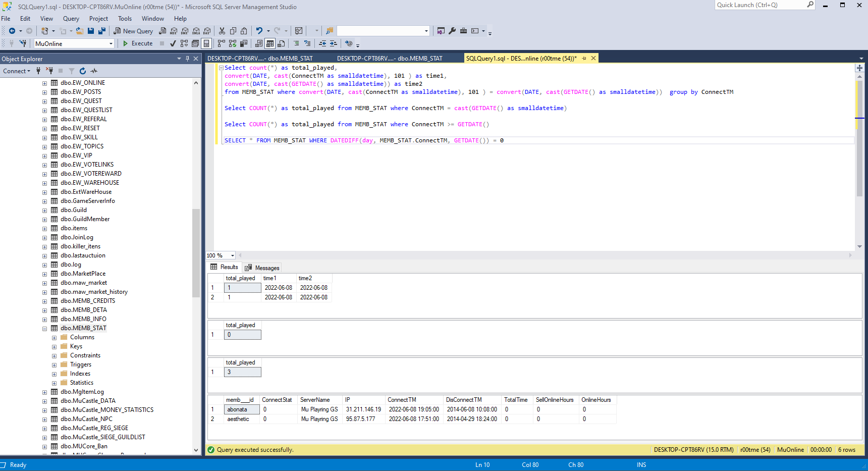This screenshot has height=471, width=868.
Task: Click the query editor vertical scrollbar thumb
Action: 859,138
